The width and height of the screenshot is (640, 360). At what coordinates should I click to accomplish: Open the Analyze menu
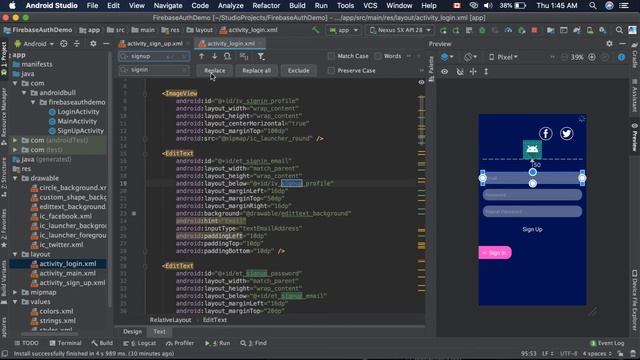[231, 6]
